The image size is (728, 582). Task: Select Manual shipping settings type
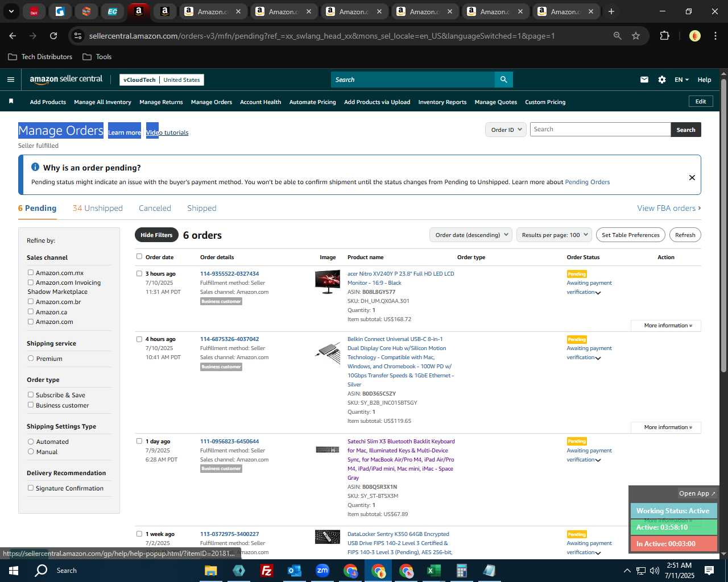31,452
